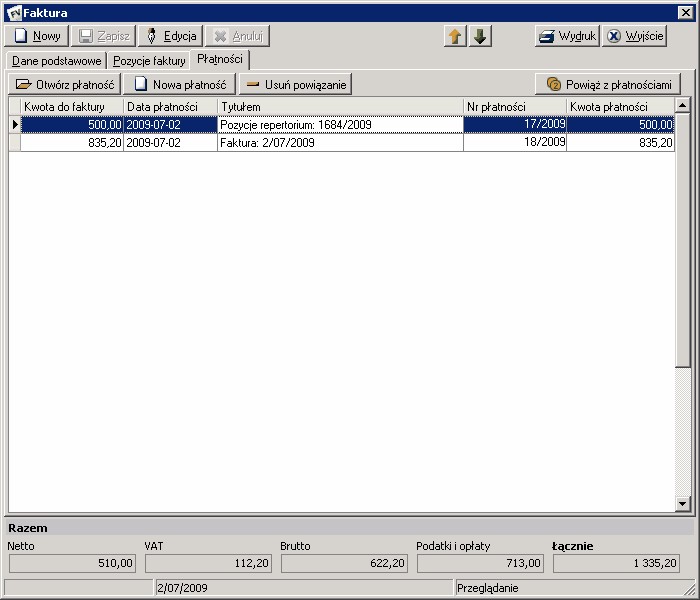Click the scrollbar up arrow in the table
Image resolution: width=700 pixels, height=600 pixels.
pyautogui.click(x=683, y=106)
